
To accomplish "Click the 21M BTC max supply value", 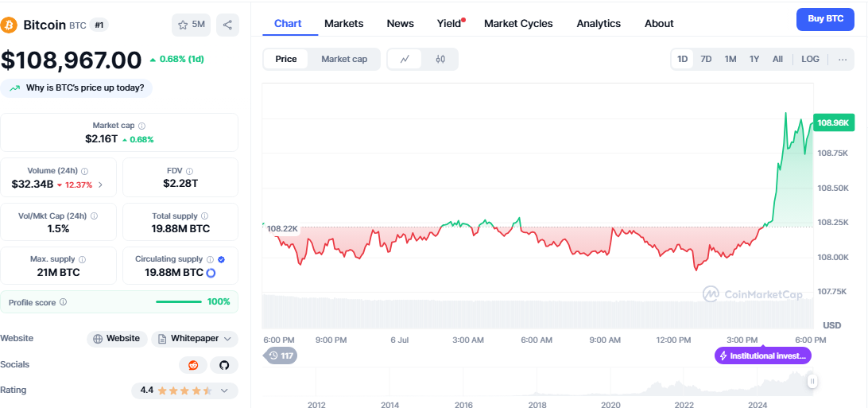I will (58, 272).
